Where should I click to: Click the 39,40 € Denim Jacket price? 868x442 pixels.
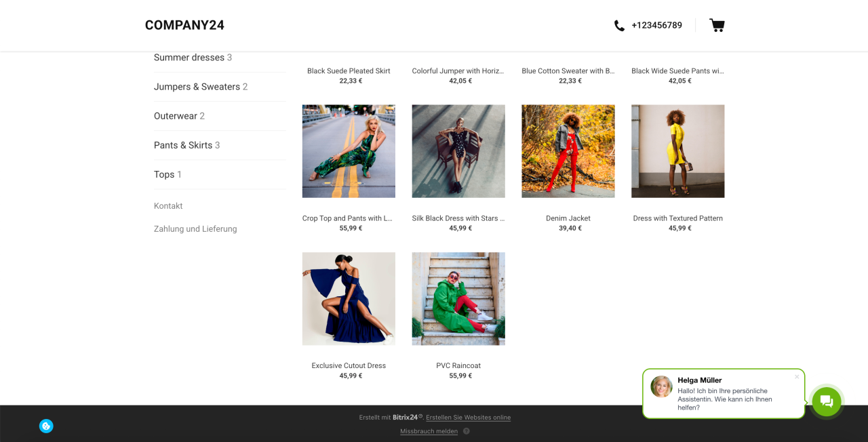[x=570, y=228]
